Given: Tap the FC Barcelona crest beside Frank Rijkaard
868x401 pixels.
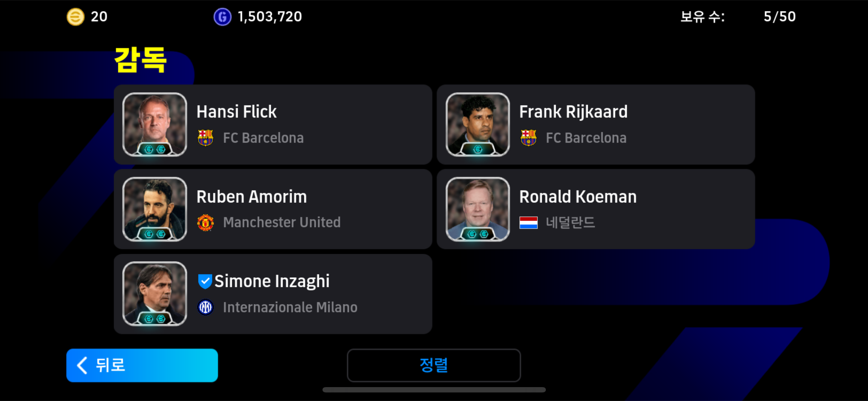Looking at the screenshot, I should pos(528,138).
